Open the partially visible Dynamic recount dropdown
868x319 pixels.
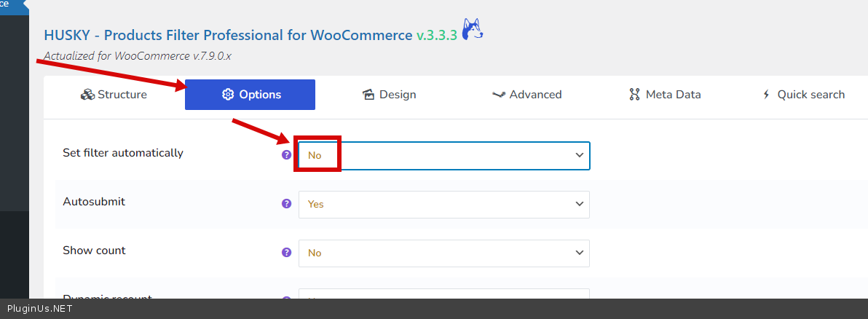point(443,294)
